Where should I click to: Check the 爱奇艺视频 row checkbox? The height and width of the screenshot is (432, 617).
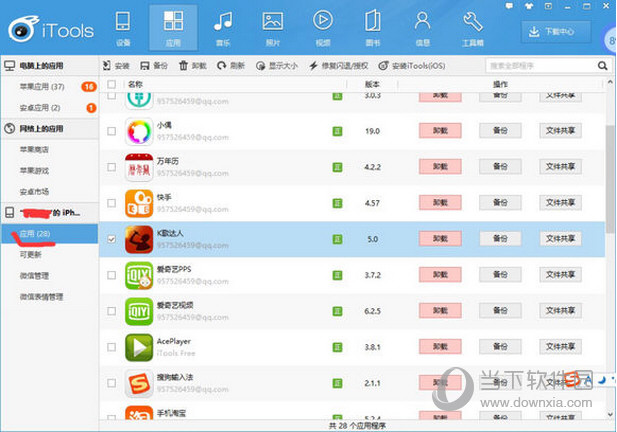(112, 311)
